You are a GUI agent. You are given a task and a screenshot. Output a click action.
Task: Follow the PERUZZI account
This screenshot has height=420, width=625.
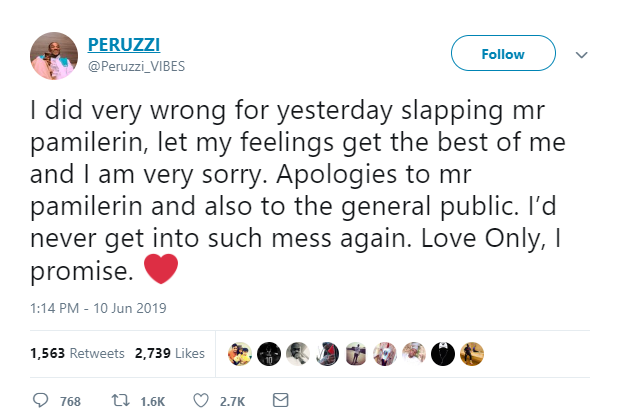click(503, 54)
